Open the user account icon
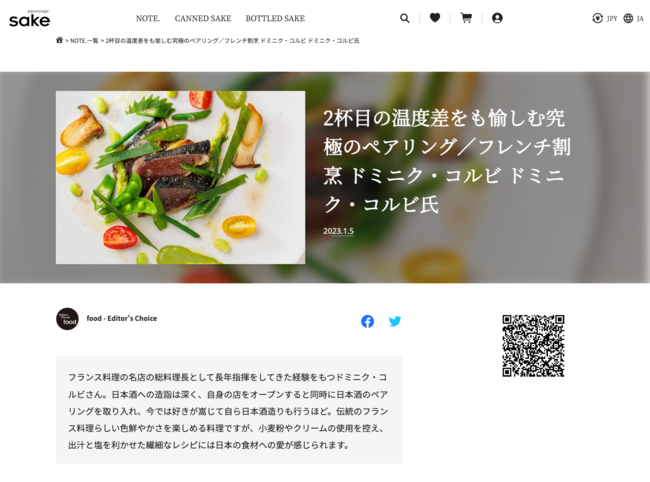 tap(497, 18)
